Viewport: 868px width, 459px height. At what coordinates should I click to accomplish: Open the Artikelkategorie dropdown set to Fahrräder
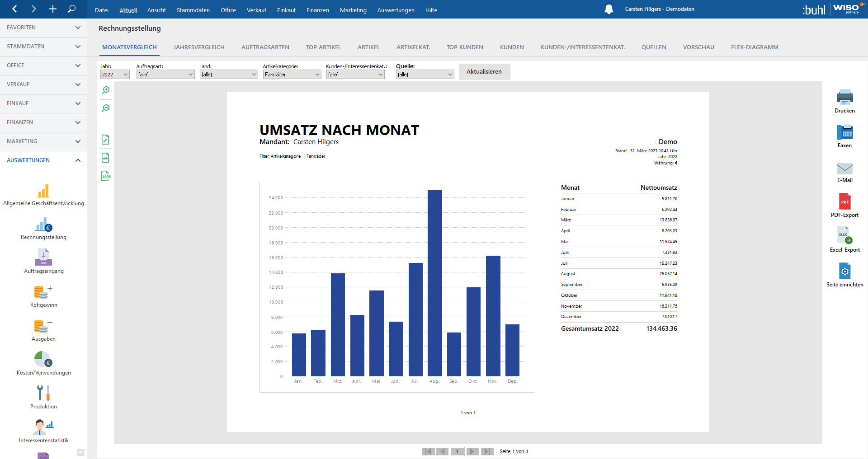click(292, 75)
